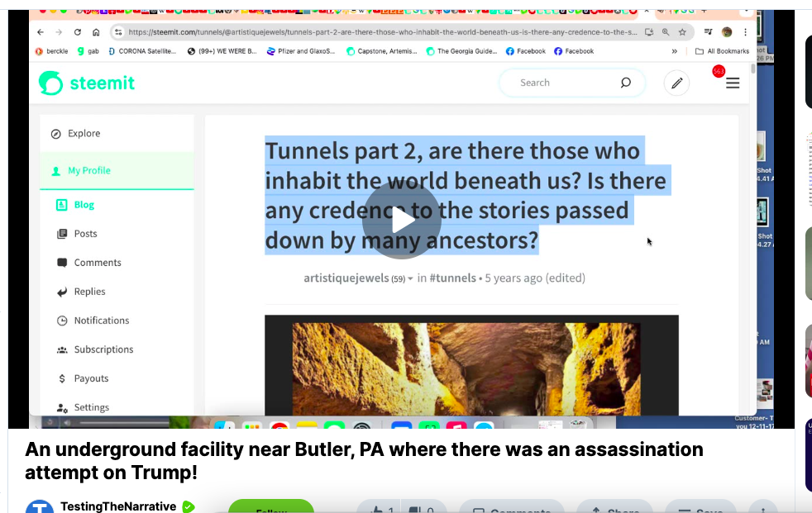Click the search magnifier icon in Steemit header
812x513 pixels.
(x=625, y=83)
